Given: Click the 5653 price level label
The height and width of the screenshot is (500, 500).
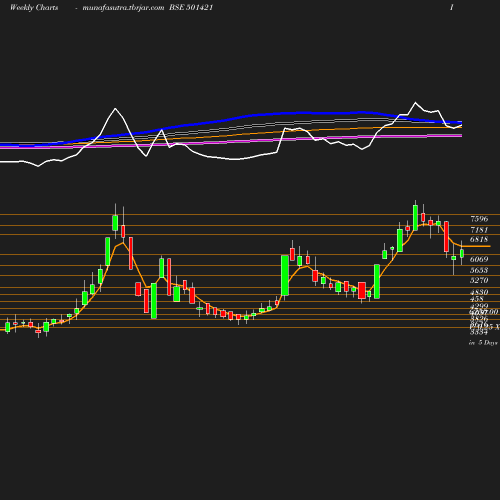Looking at the screenshot, I should (x=479, y=270).
